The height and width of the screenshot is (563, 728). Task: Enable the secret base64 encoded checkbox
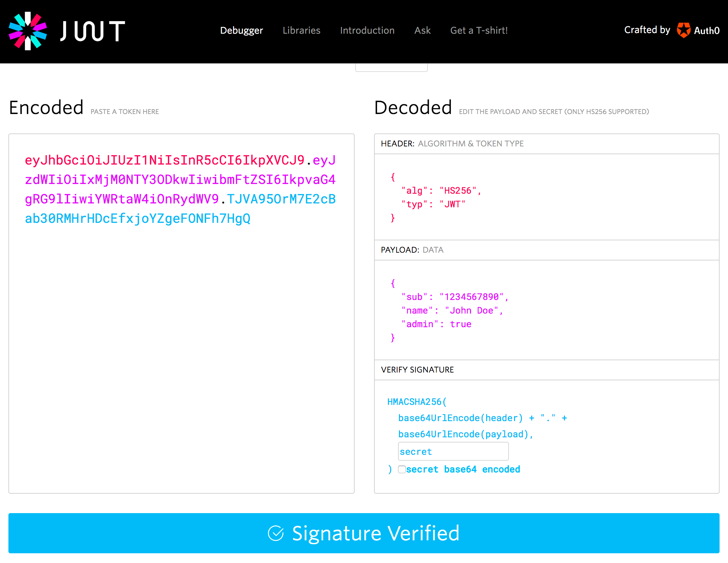click(402, 469)
